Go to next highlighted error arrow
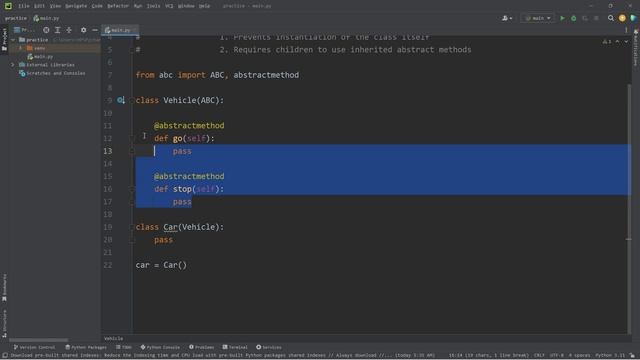The image size is (640, 360). 626,42
